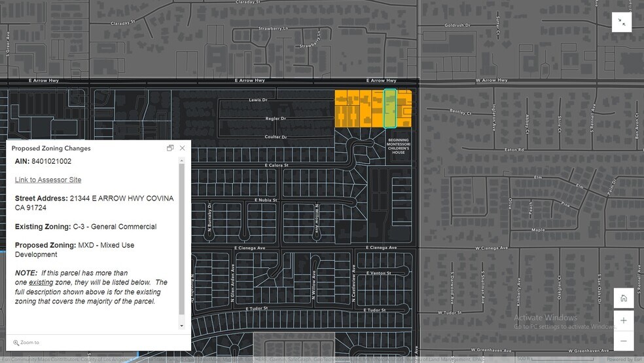Zoom out with the minus button
This screenshot has height=363, width=644.
click(x=623, y=341)
